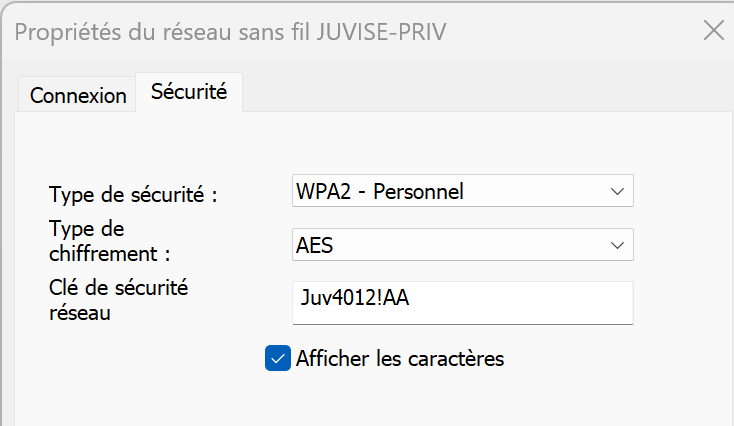Image resolution: width=734 pixels, height=426 pixels.
Task: Uncheck the Afficher les caractères checkbox
Action: (x=277, y=357)
